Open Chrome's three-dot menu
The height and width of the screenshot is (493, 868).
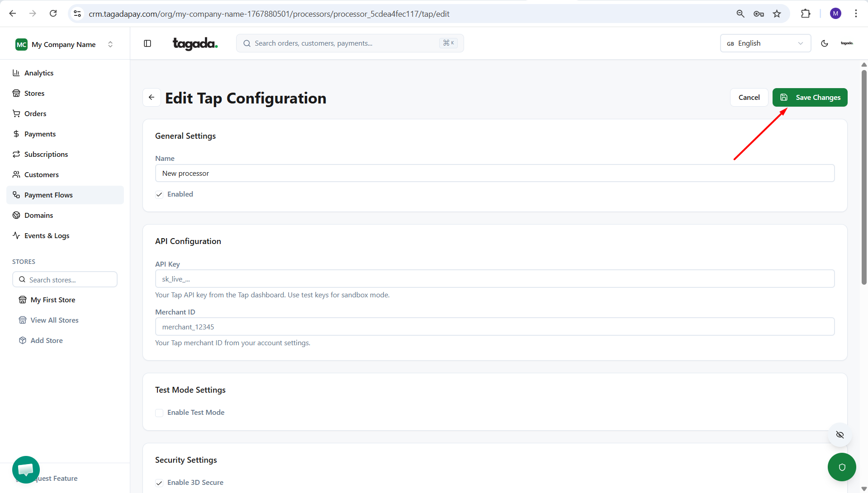coord(856,14)
